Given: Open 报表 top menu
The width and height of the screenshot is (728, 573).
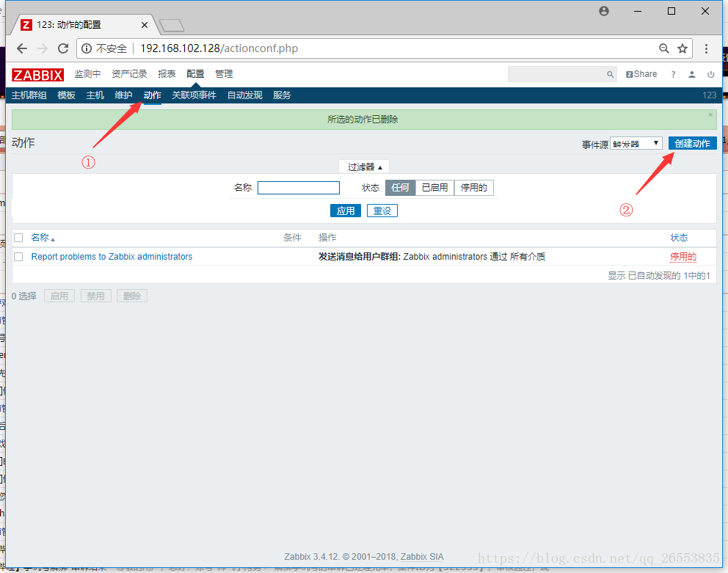Looking at the screenshot, I should (167, 74).
